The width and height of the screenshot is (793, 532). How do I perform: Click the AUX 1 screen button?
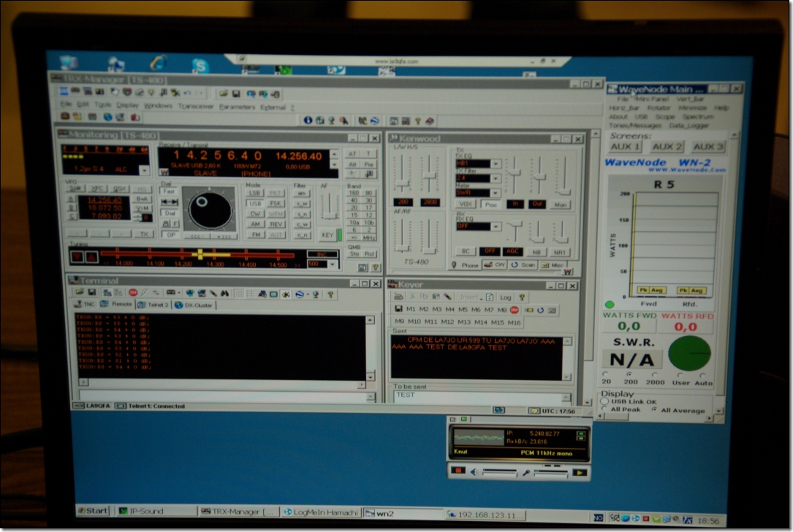[625, 147]
